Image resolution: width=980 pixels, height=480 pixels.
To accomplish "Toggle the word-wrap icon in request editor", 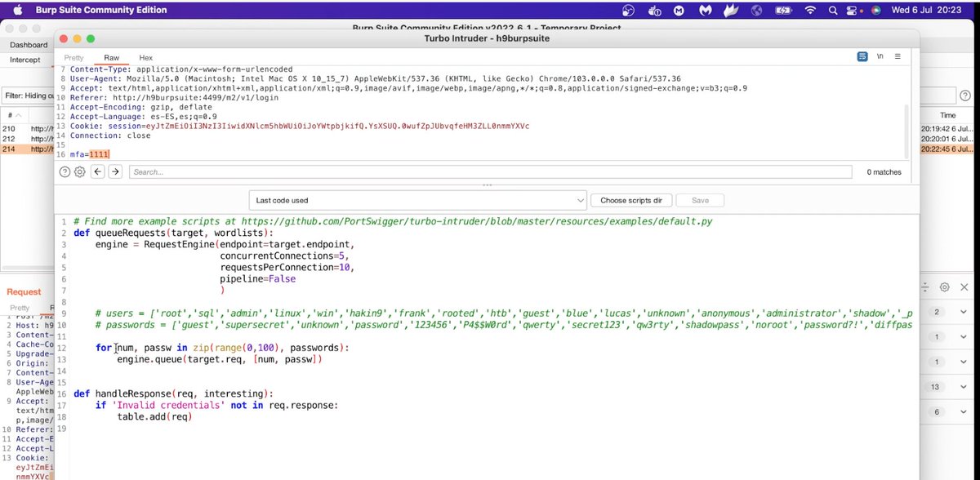I will (862, 57).
